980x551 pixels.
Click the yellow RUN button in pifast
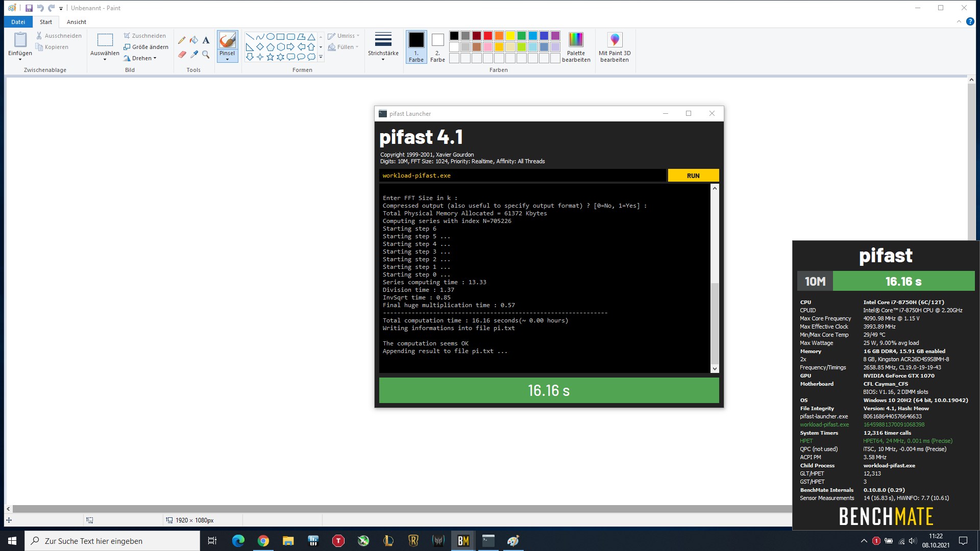click(x=693, y=176)
